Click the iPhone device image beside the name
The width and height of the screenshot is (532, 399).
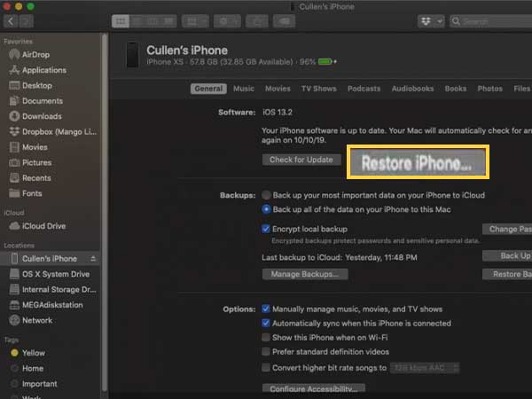click(132, 55)
